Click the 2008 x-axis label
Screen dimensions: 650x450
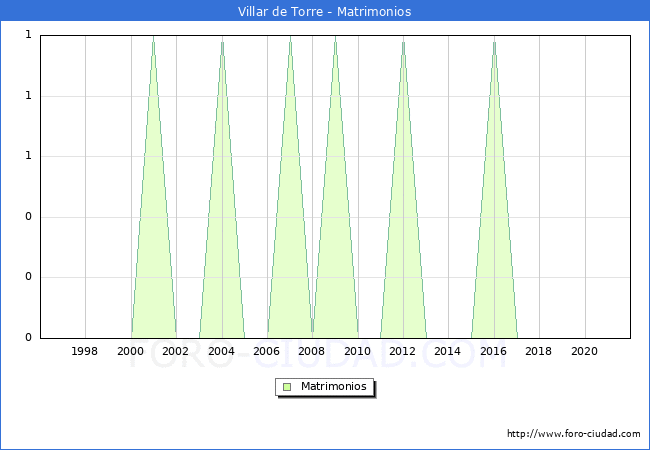(x=312, y=351)
